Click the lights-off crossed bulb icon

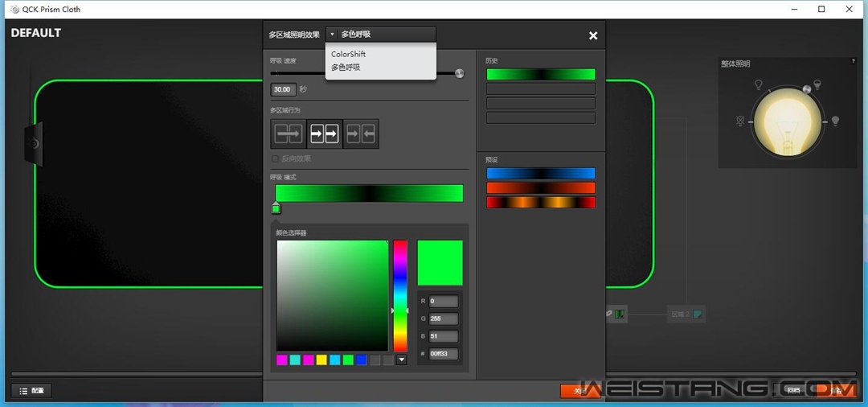coord(741,121)
